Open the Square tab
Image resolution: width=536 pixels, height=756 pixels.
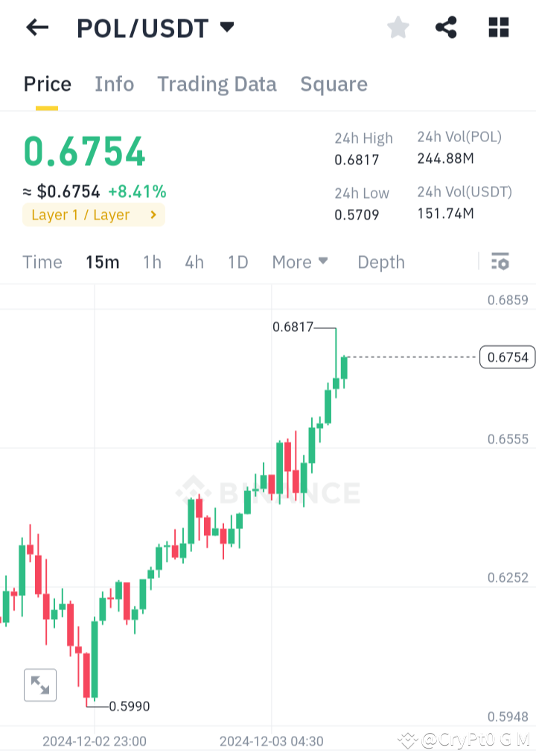pyautogui.click(x=334, y=84)
